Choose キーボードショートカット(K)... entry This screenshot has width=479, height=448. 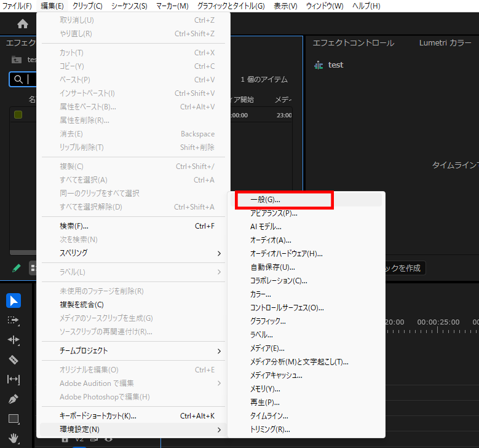coord(98,416)
